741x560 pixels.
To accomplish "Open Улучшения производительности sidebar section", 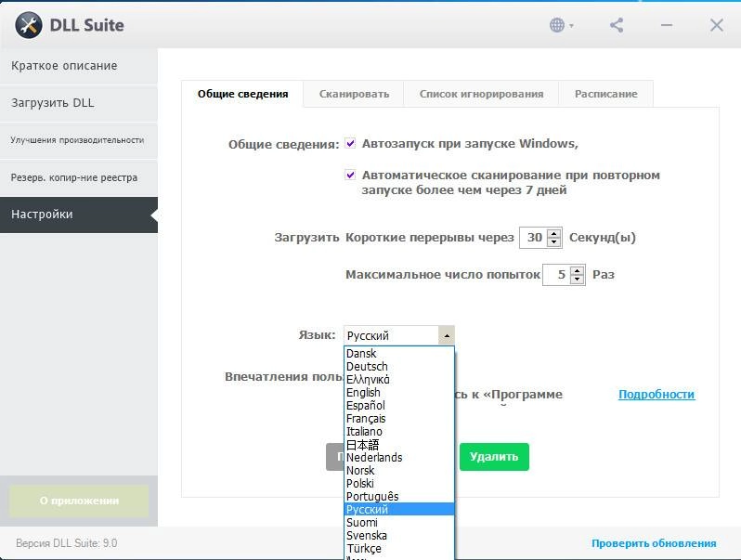I will tap(78, 140).
